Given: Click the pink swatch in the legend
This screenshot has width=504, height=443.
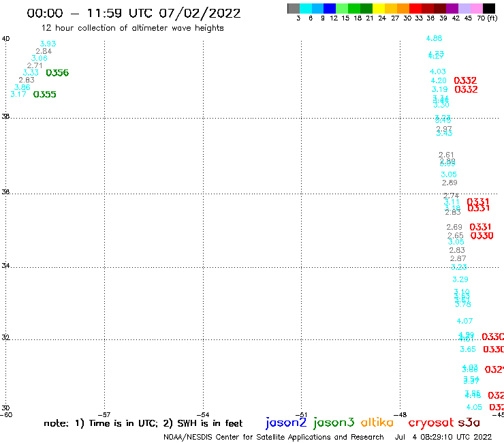Looking at the screenshot, I should [477, 8].
